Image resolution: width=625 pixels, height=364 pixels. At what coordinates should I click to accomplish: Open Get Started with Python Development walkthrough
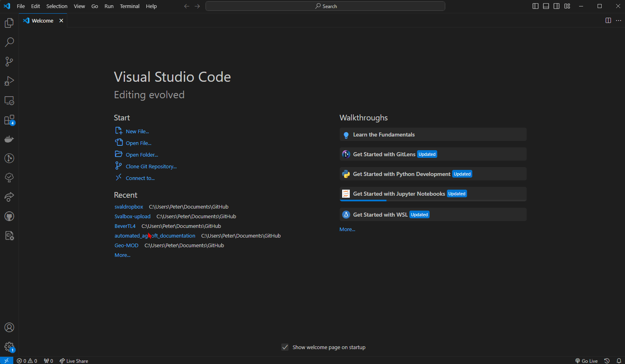pyautogui.click(x=433, y=174)
